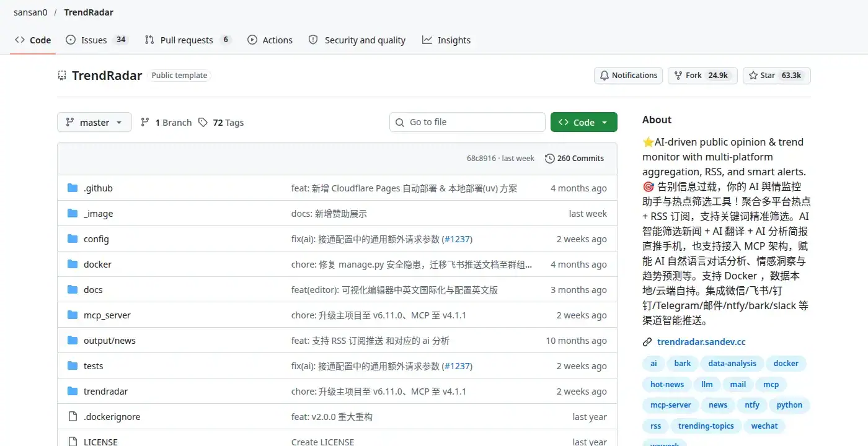Click the docs folder icon
This screenshot has width=868, height=446.
coord(73,290)
